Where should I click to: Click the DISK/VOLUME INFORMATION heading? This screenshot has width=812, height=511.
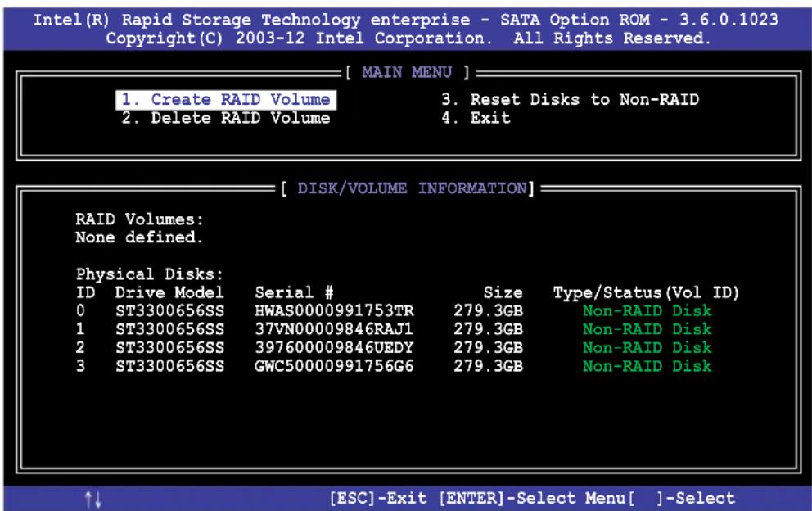(x=413, y=188)
